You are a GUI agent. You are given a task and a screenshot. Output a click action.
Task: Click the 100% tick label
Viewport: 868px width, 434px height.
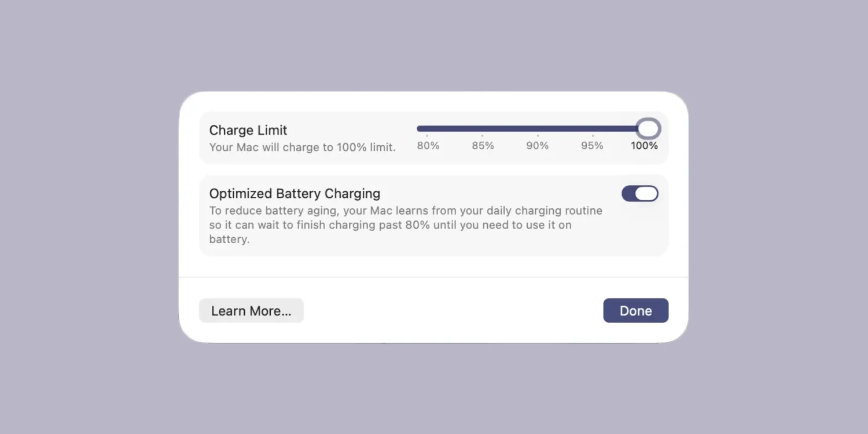pyautogui.click(x=644, y=146)
